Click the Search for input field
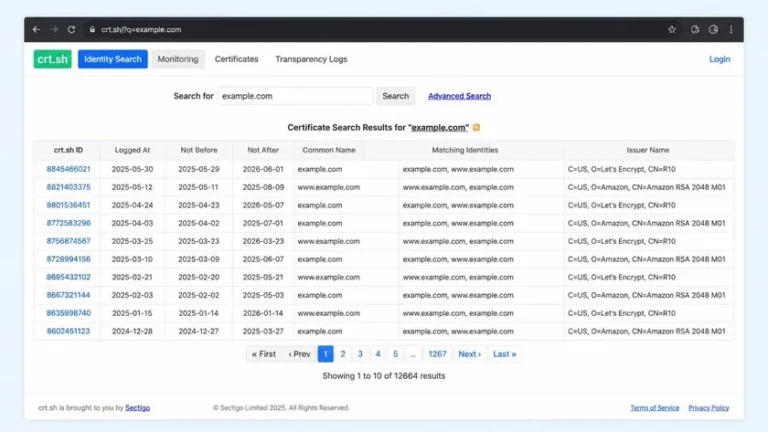Viewport: 768px width, 432px height. pyautogui.click(x=295, y=96)
